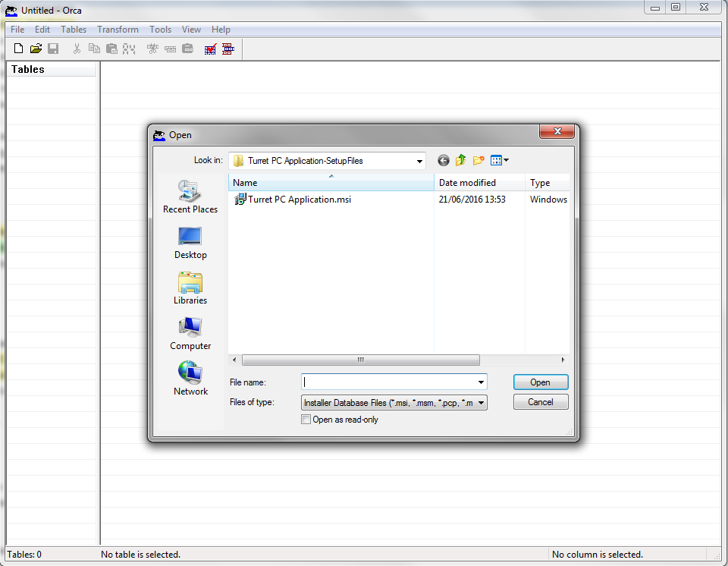The image size is (728, 566).
Task: Close the Open dialog with the X
Action: pos(557,131)
